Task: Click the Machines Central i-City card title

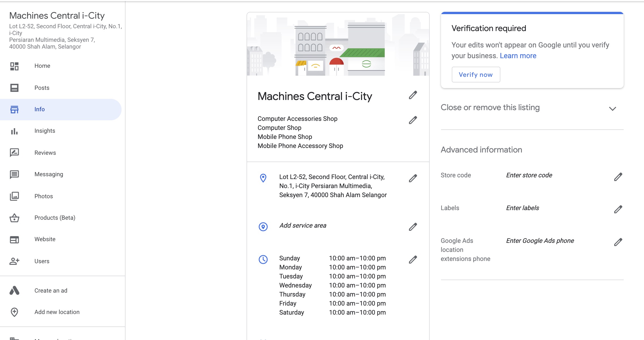Action: pos(315,96)
